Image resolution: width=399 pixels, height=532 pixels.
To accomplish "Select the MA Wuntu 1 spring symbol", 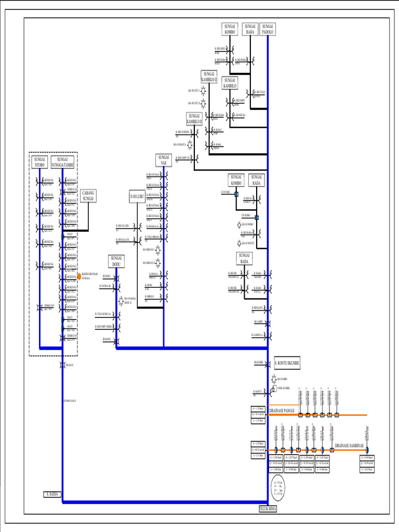I will [x=203, y=90].
